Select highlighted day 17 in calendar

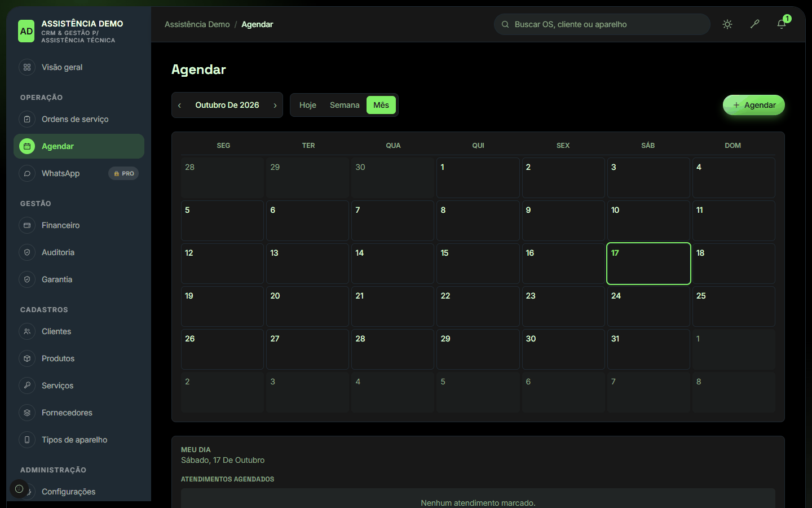[648, 264]
